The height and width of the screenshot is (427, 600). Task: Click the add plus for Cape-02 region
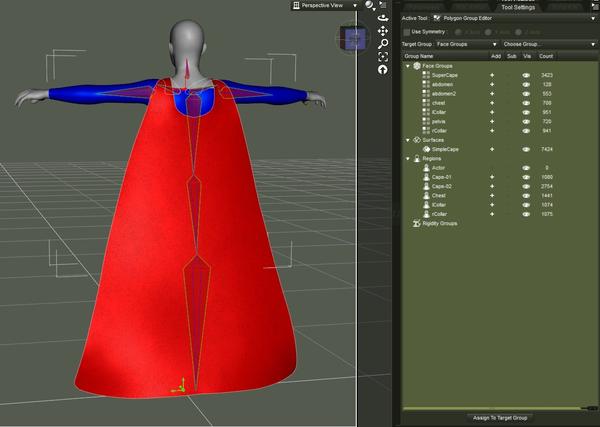click(x=492, y=186)
